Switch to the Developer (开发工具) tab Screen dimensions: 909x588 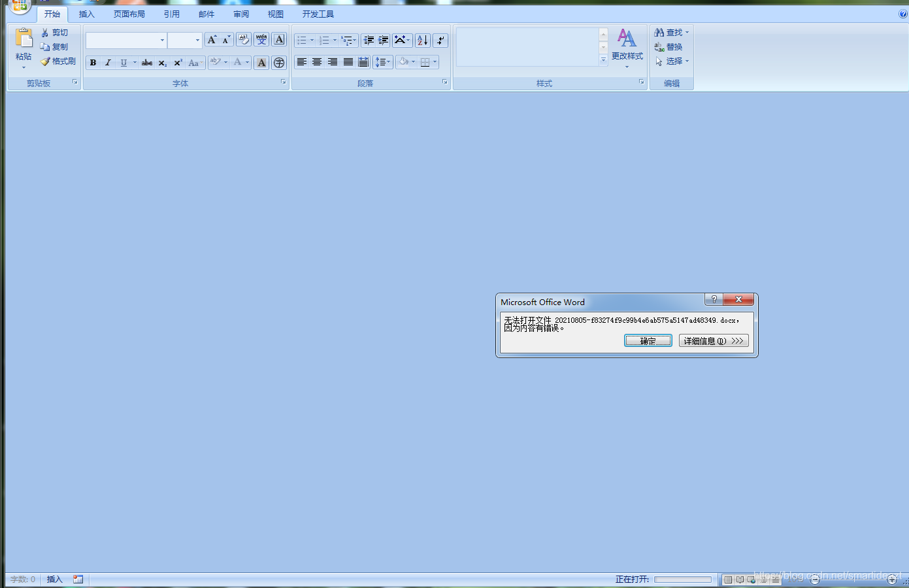coord(318,14)
